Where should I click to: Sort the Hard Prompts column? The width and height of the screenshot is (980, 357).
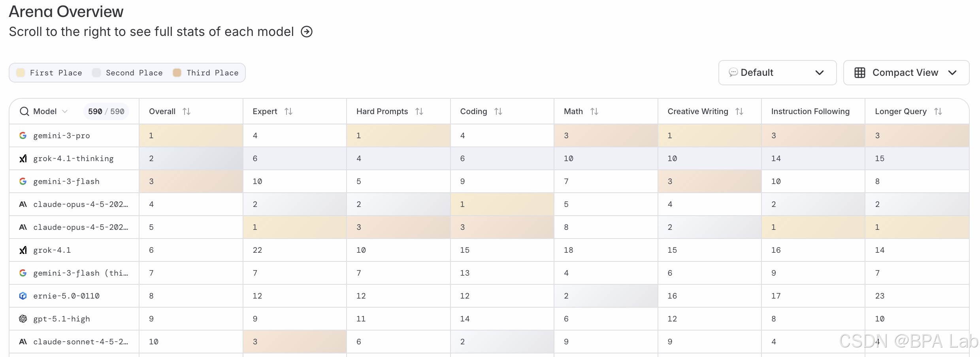point(419,111)
